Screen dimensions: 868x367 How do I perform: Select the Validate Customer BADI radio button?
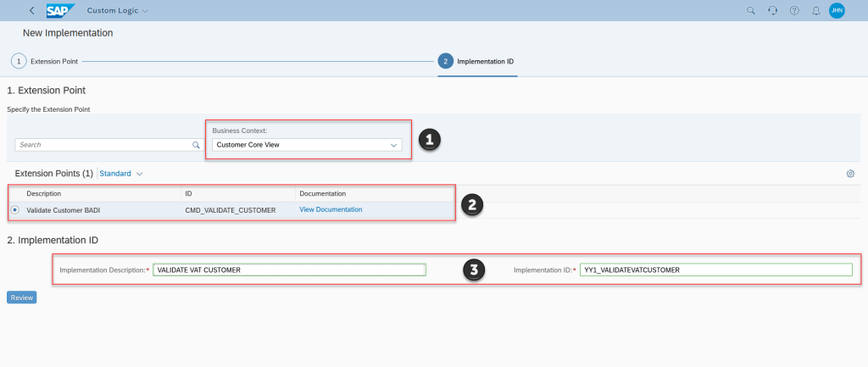[15, 209]
